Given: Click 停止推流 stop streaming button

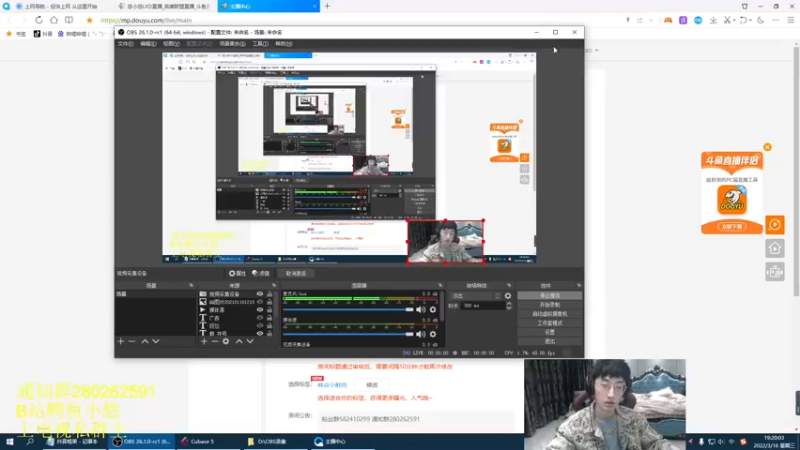Looking at the screenshot, I should 549,295.
